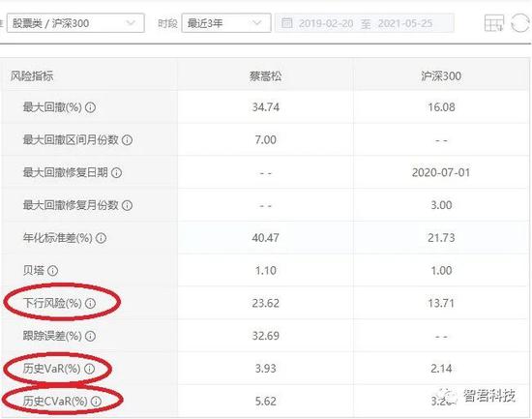Click the calendar icon in the date range field
The width and height of the screenshot is (532, 419).
pyautogui.click(x=287, y=23)
